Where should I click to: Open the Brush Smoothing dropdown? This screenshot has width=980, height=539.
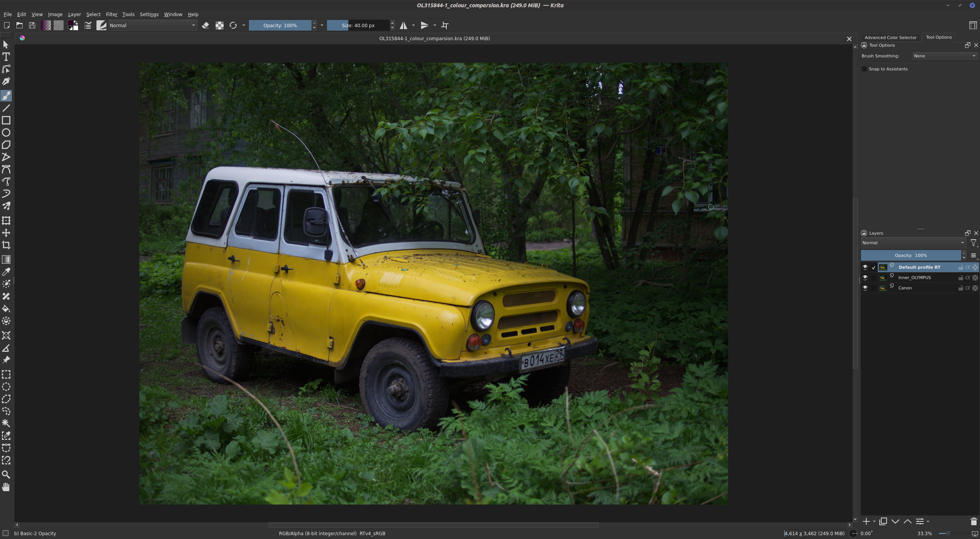click(944, 56)
